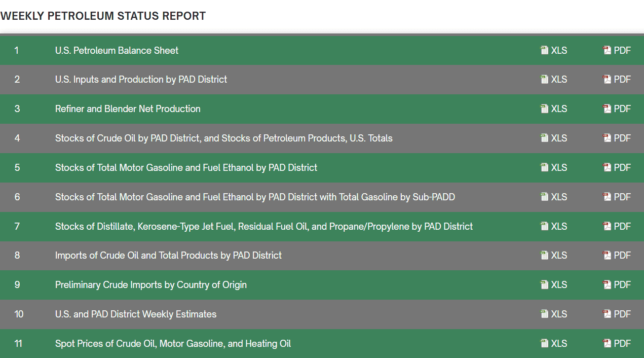Image resolution: width=644 pixels, height=358 pixels.
Task: Click PDF icon for Spot Prices of Crude Oil row
Action: [607, 344]
